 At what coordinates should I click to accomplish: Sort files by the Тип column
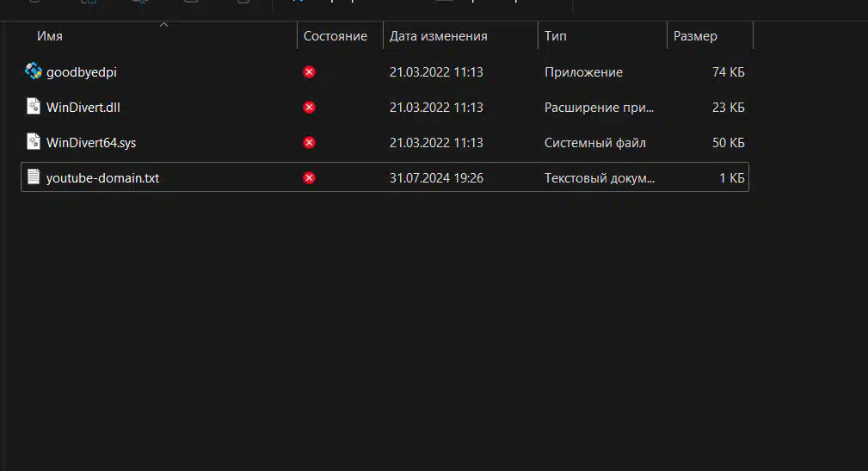pyautogui.click(x=555, y=36)
